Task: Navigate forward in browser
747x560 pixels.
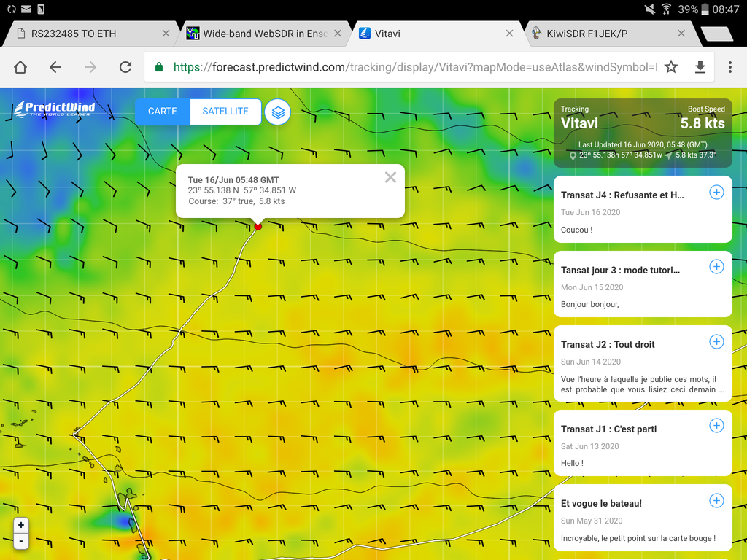Action: 90,67
